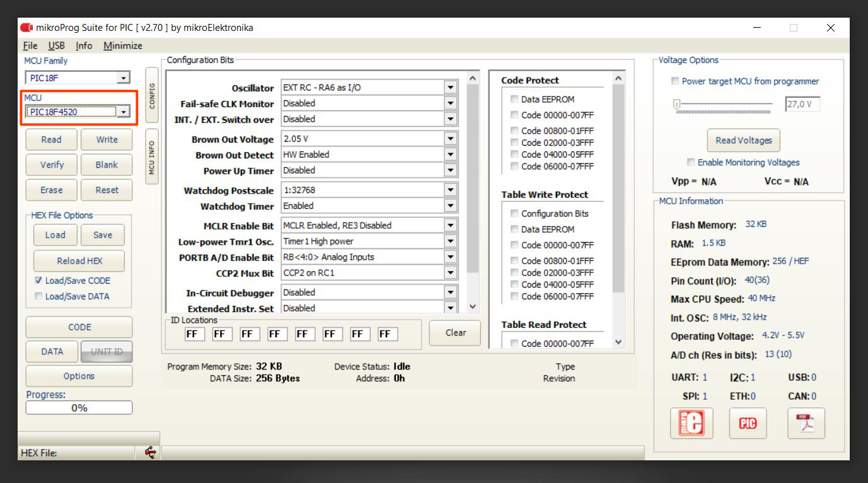Open the Low-power Tmr1 Osc. dropdown
868x483 pixels.
pos(450,241)
